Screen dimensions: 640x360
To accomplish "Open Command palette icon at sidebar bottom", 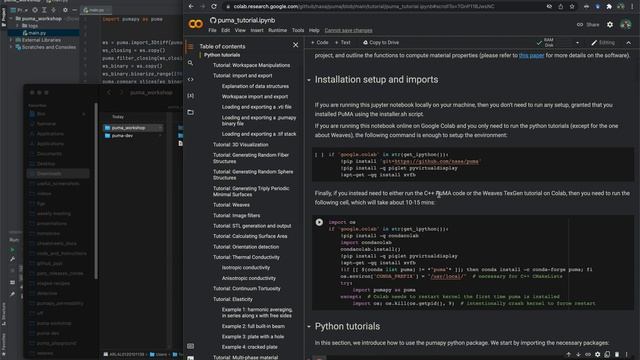I will (x=190, y=346).
